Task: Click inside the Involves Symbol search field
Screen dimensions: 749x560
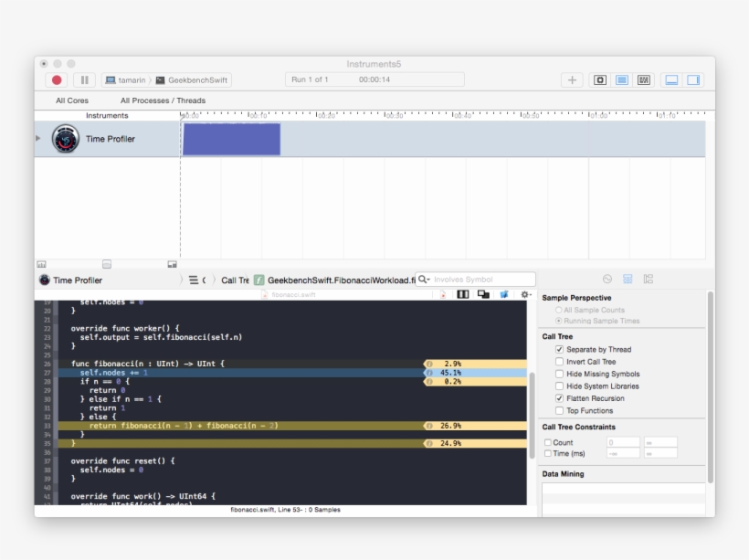Action: click(475, 279)
